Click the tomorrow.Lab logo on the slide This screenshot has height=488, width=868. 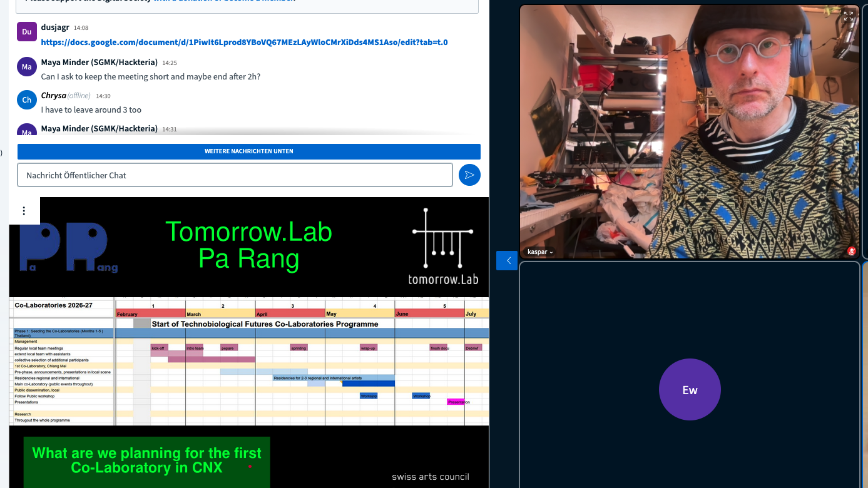[442, 247]
